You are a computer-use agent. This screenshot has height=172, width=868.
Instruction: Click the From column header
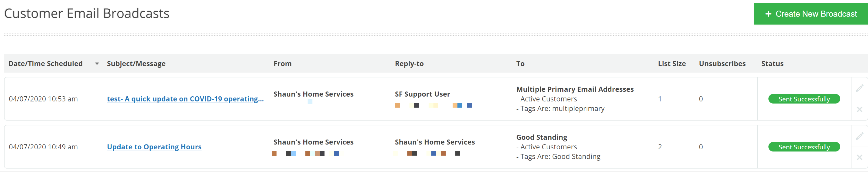point(282,63)
